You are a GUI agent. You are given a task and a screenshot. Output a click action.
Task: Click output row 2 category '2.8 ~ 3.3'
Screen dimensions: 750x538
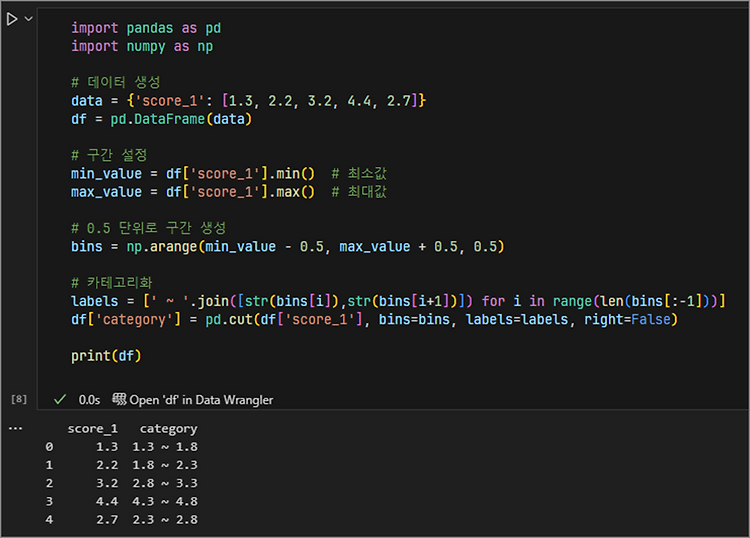(165, 483)
